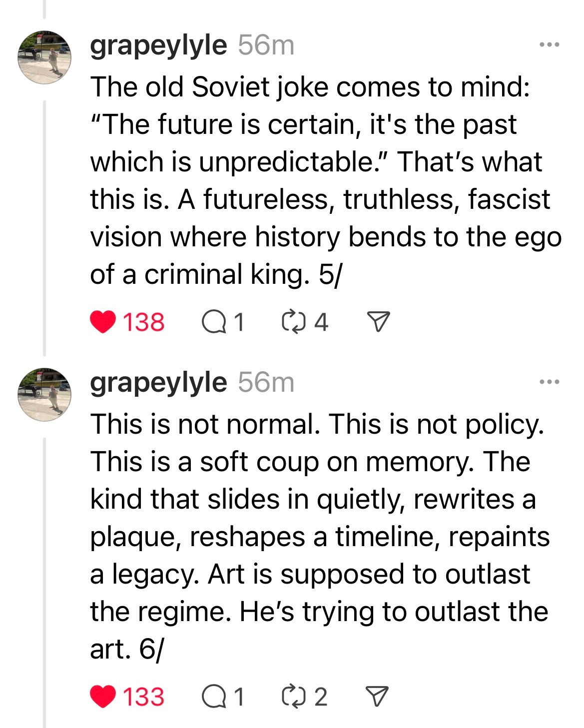Toggle the heart on the 'soft coup' post

click(103, 697)
